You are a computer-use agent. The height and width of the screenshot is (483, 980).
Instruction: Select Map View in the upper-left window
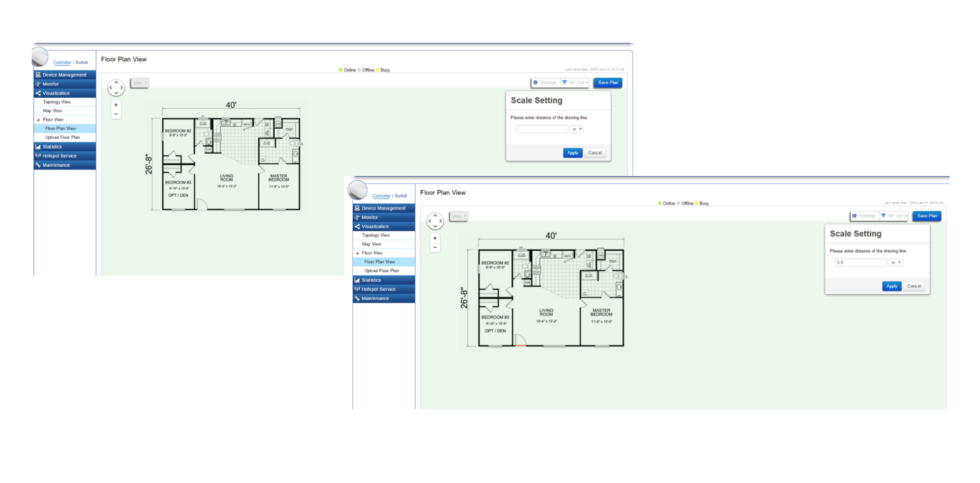pyautogui.click(x=52, y=110)
